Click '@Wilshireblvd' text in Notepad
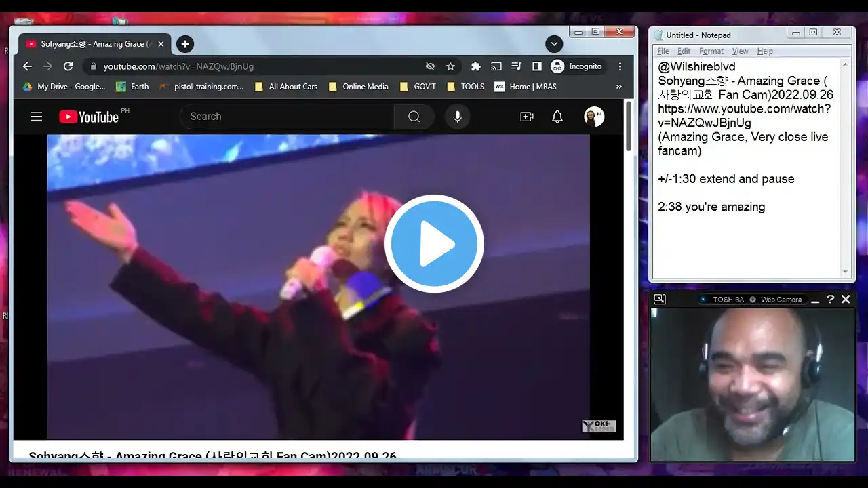Screen dimensions: 868x488 [x=696, y=66]
